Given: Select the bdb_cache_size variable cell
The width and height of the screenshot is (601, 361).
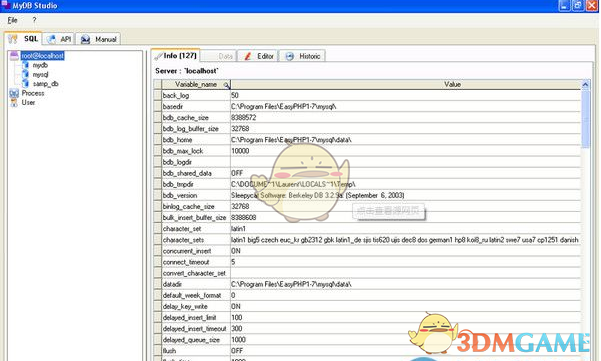Looking at the screenshot, I should point(196,118).
